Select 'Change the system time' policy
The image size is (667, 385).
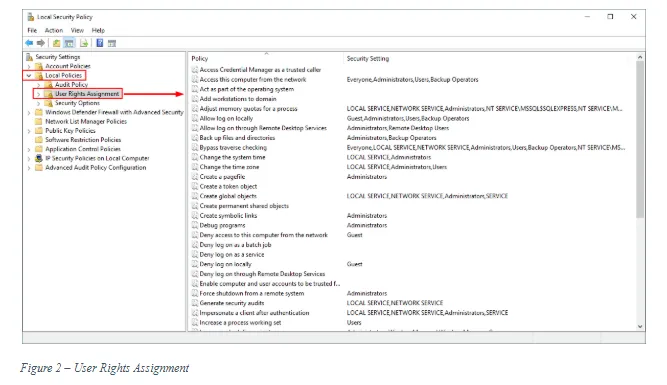point(232,157)
